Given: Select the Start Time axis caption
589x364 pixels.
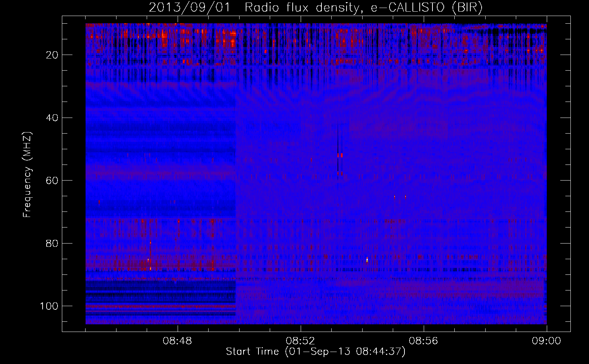Looking at the screenshot, I should pyautogui.click(x=316, y=352).
